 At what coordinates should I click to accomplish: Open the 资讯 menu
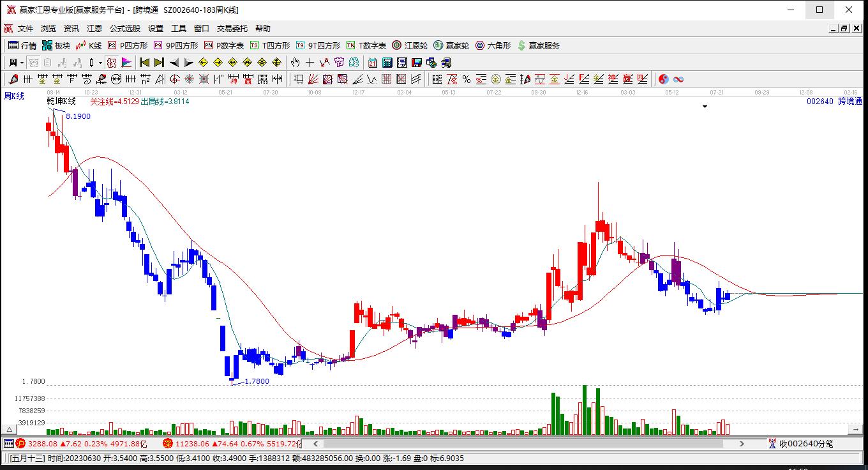(x=71, y=28)
